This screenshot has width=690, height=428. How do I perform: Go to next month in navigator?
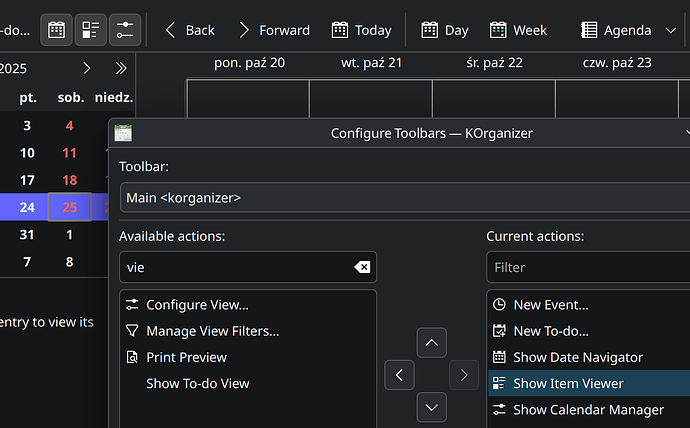click(x=87, y=68)
